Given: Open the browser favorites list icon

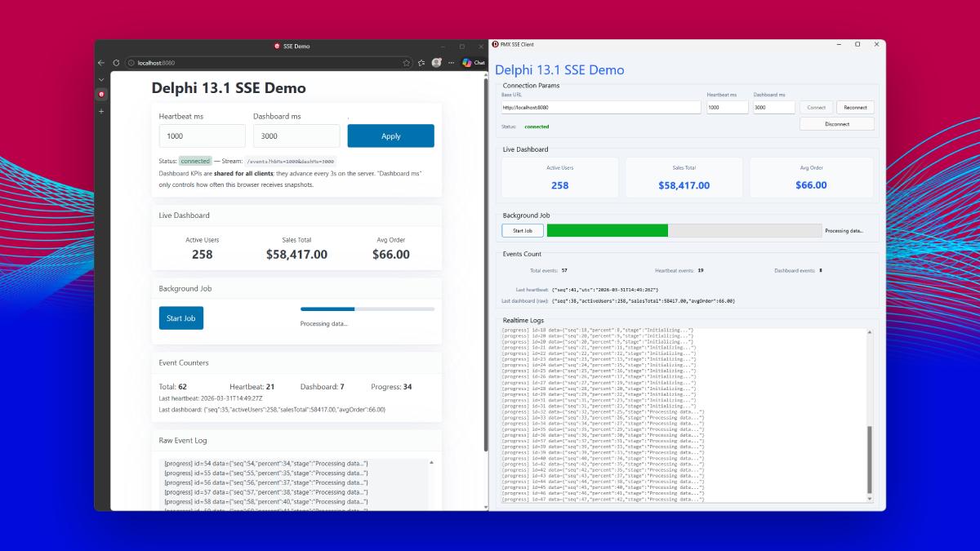Looking at the screenshot, I should pyautogui.click(x=421, y=63).
